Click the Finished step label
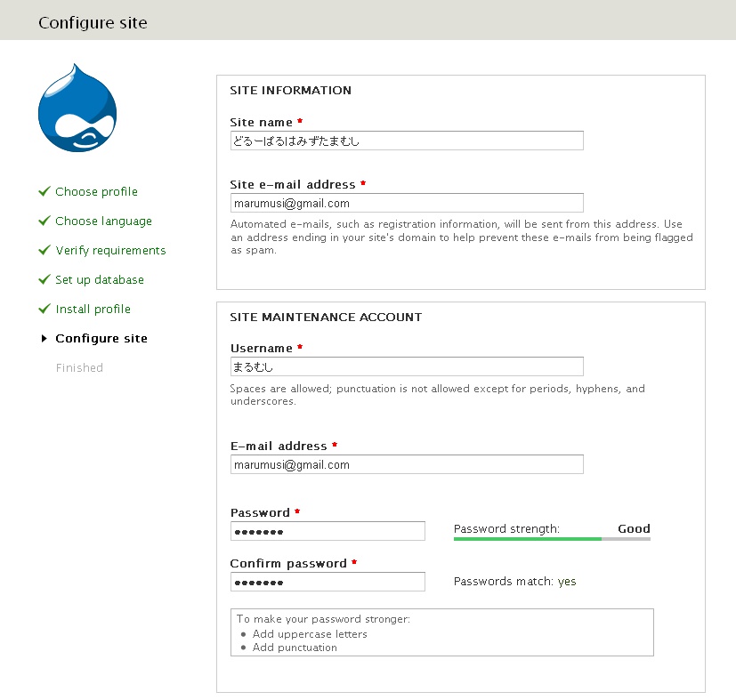Image resolution: width=736 pixels, height=700 pixels. pos(79,368)
